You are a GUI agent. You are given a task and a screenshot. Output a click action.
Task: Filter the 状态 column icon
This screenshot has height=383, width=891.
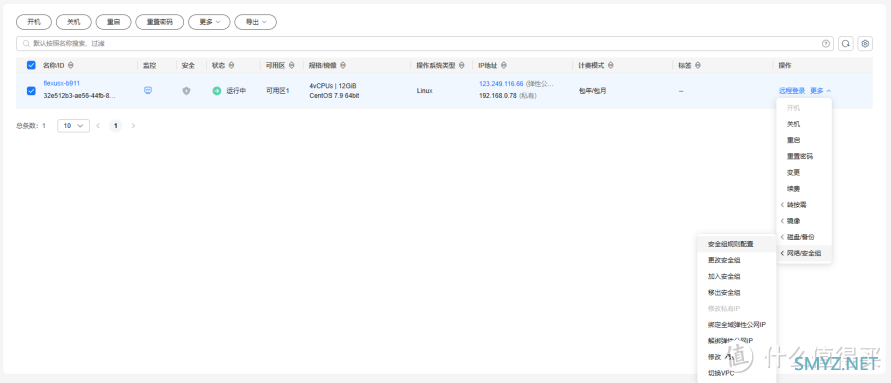point(231,65)
